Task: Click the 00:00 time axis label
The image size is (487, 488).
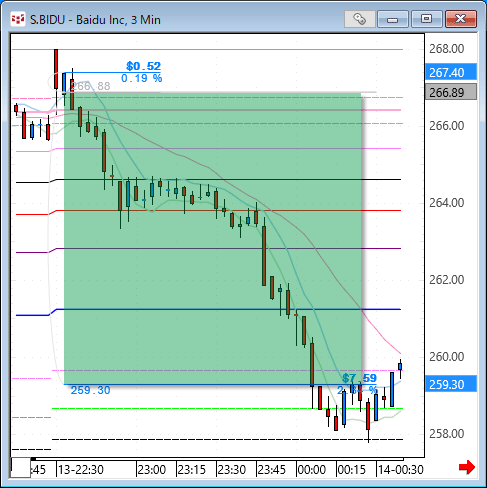Action: (312, 470)
